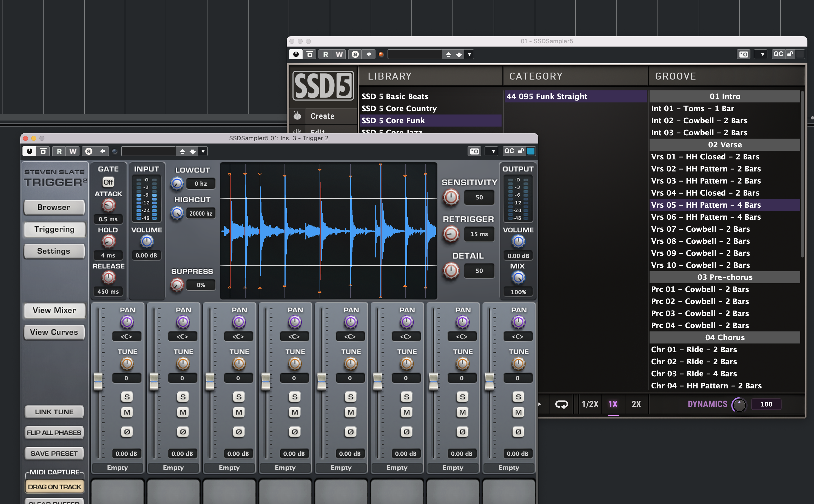Mute the third mixer channel
Screen dimensions: 814x504
(239, 412)
